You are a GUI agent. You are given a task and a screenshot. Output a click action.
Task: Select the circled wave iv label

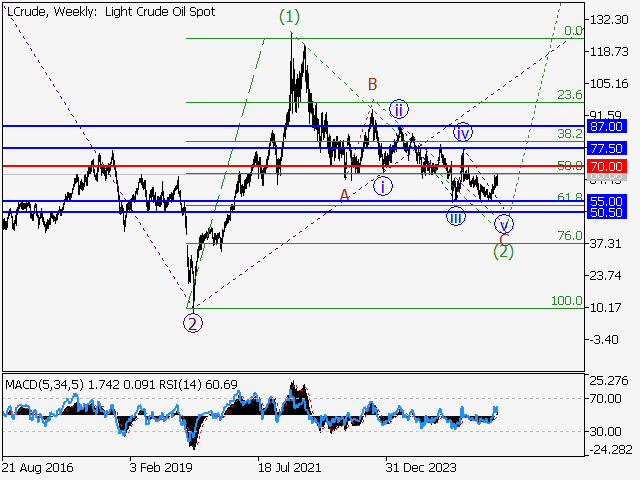(462, 132)
